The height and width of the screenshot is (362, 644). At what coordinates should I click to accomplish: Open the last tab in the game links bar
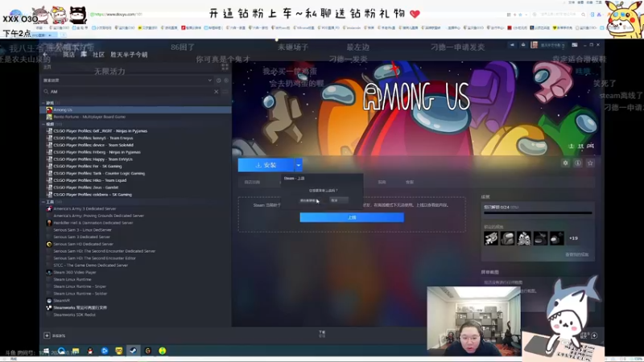pyautogui.click(x=410, y=183)
